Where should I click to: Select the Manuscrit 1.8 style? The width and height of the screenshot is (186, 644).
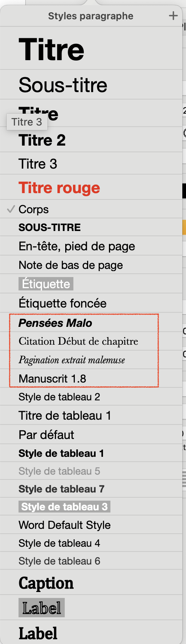coord(91,378)
